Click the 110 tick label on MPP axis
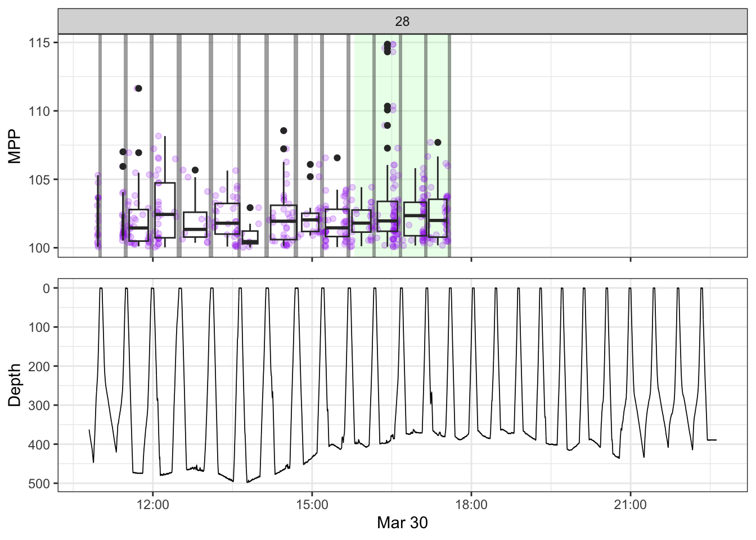The width and height of the screenshot is (756, 540). [39, 111]
